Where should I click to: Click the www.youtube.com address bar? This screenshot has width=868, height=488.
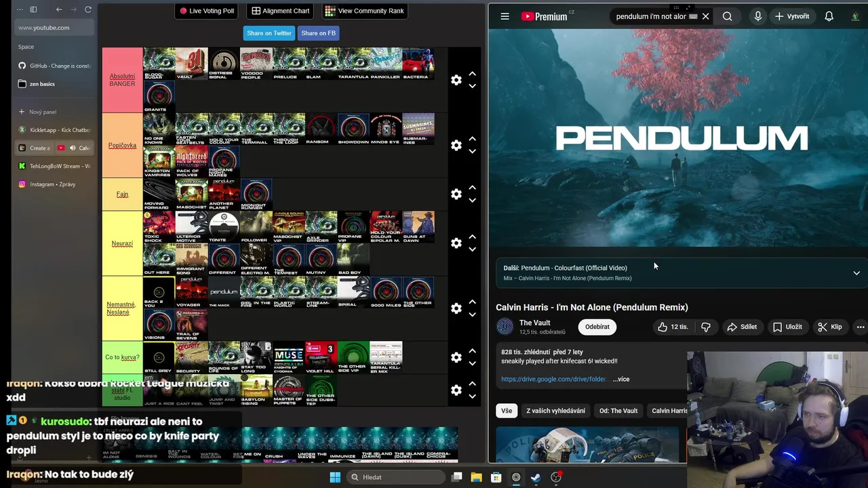click(54, 28)
